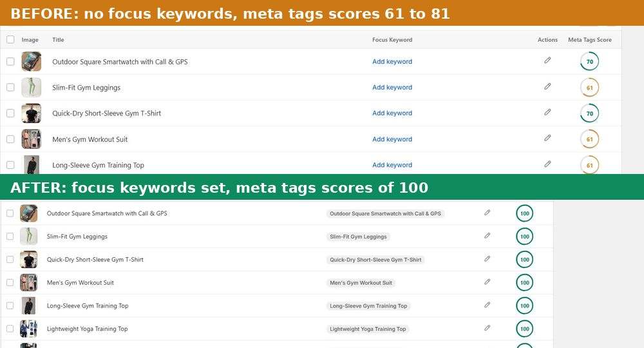Image resolution: width=644 pixels, height=348 pixels.
Task: Click edit pencil for Slim-Fit Gym Leggings scoring 61
Action: coord(547,86)
